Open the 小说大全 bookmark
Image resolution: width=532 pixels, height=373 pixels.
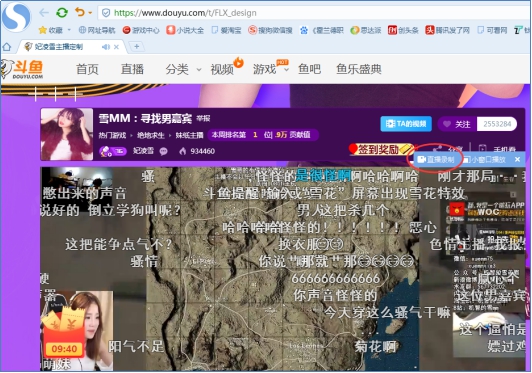pos(185,30)
